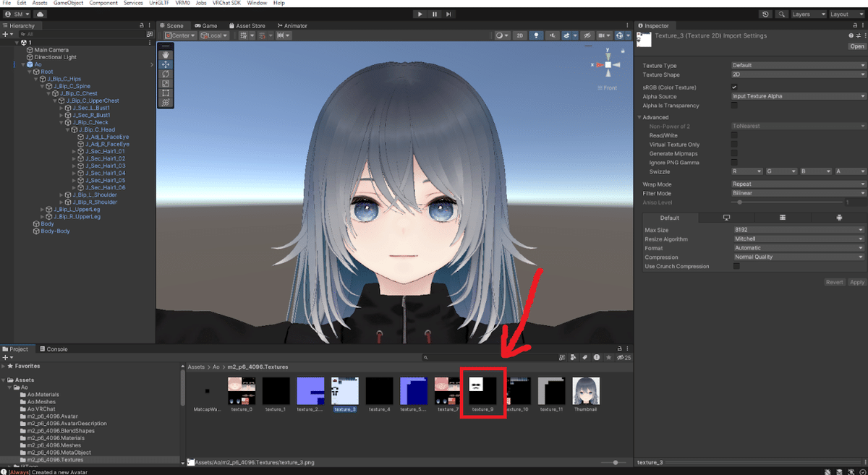The image size is (868, 475).
Task: Open the Alpha Source dropdown
Action: (798, 96)
